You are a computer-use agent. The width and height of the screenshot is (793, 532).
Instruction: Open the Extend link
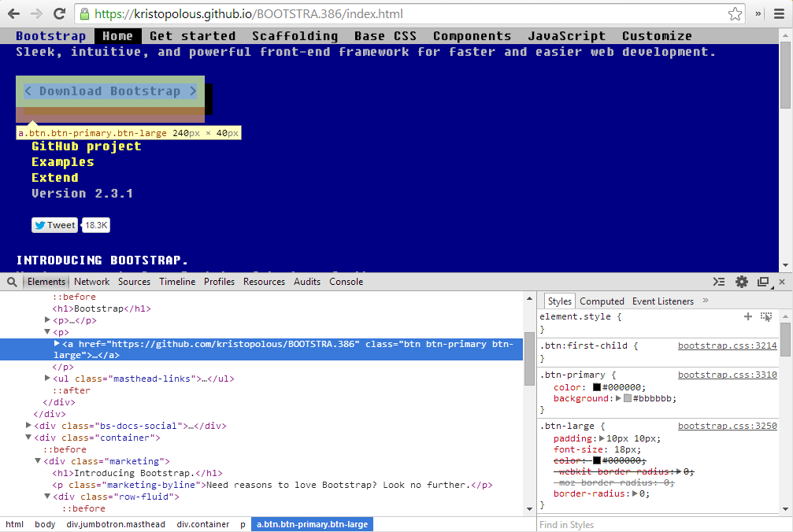point(55,178)
